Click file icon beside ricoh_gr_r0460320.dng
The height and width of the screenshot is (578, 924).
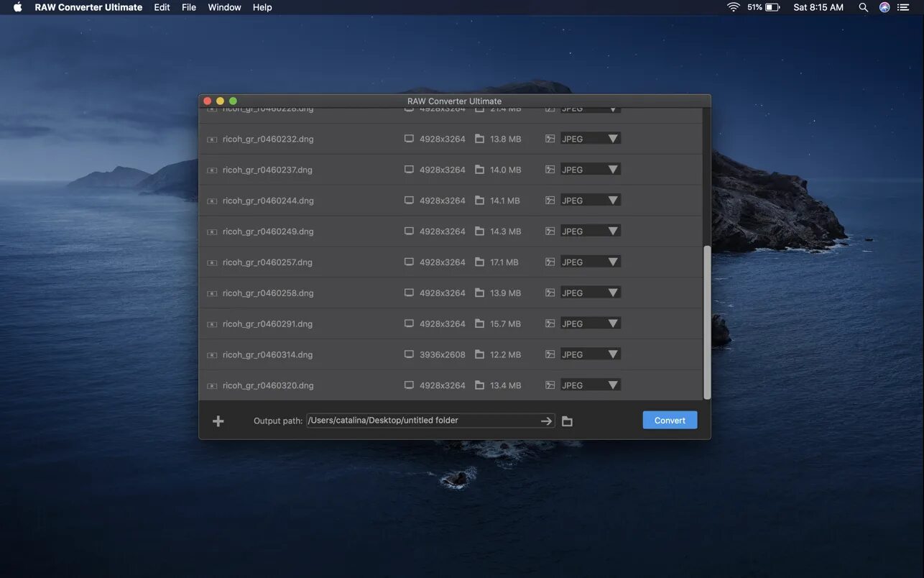(212, 387)
